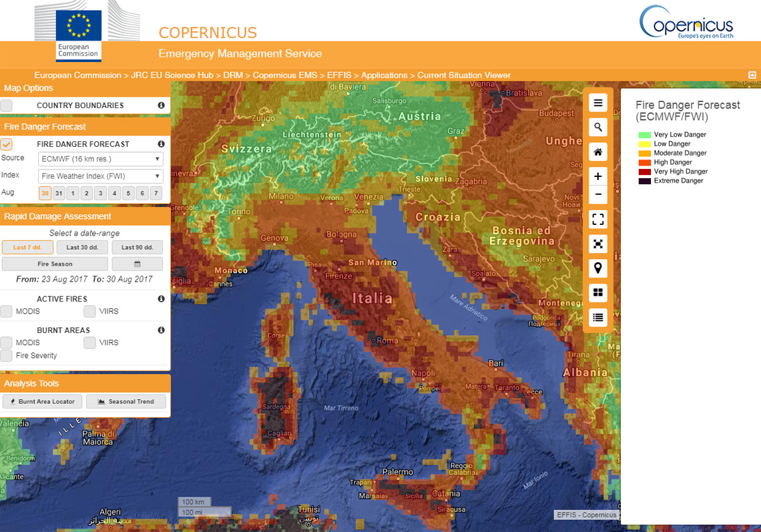761x532 pixels.
Task: Open the Index Fire Weather Index dropdown
Action: click(x=100, y=176)
